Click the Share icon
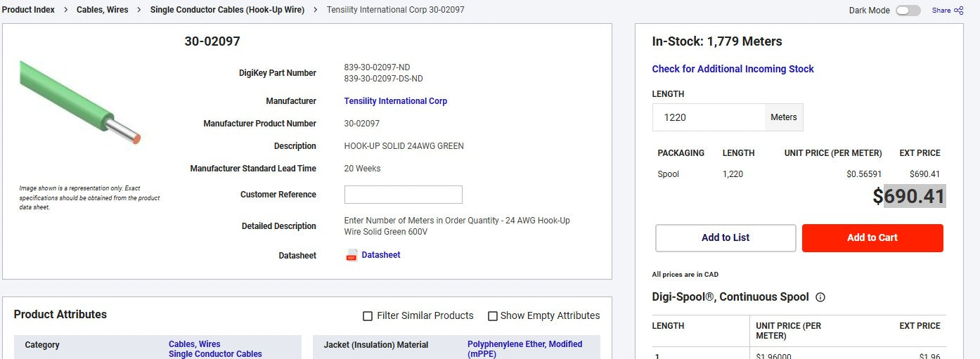The width and height of the screenshot is (980, 359). 959,11
